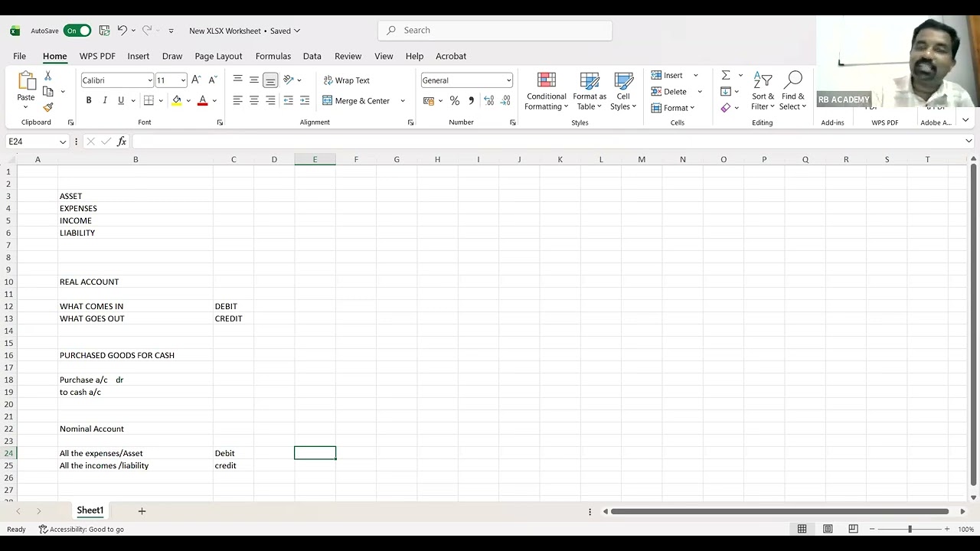Open Format as Table gallery

[x=590, y=91]
